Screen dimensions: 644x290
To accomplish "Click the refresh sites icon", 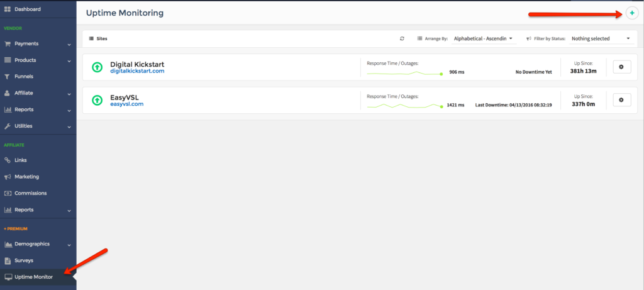I will (402, 38).
